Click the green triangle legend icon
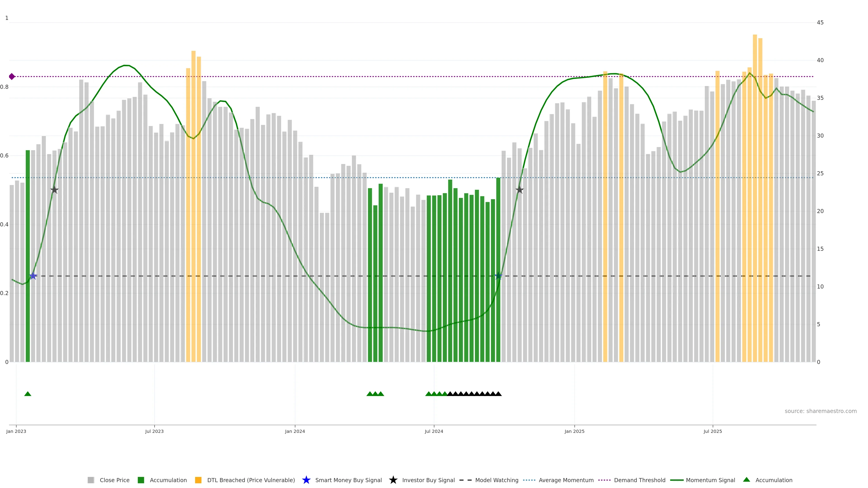Image resolution: width=868 pixels, height=488 pixels. pyautogui.click(x=746, y=480)
